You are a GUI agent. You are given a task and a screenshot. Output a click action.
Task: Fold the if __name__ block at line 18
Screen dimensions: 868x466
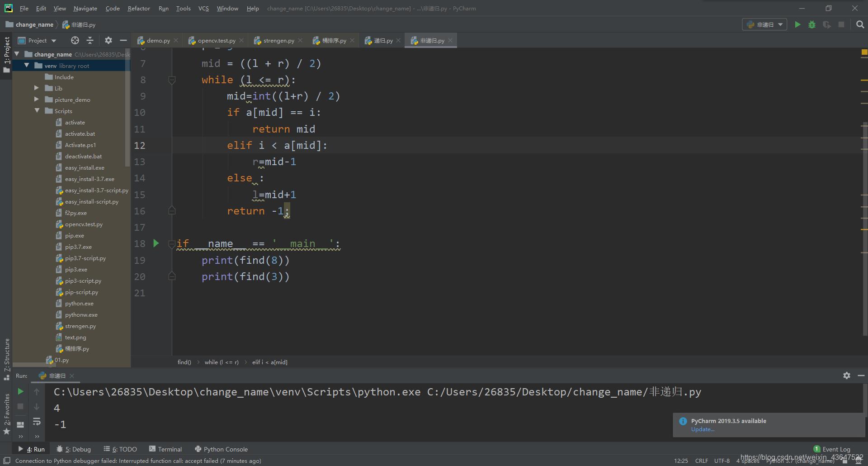pyautogui.click(x=172, y=244)
